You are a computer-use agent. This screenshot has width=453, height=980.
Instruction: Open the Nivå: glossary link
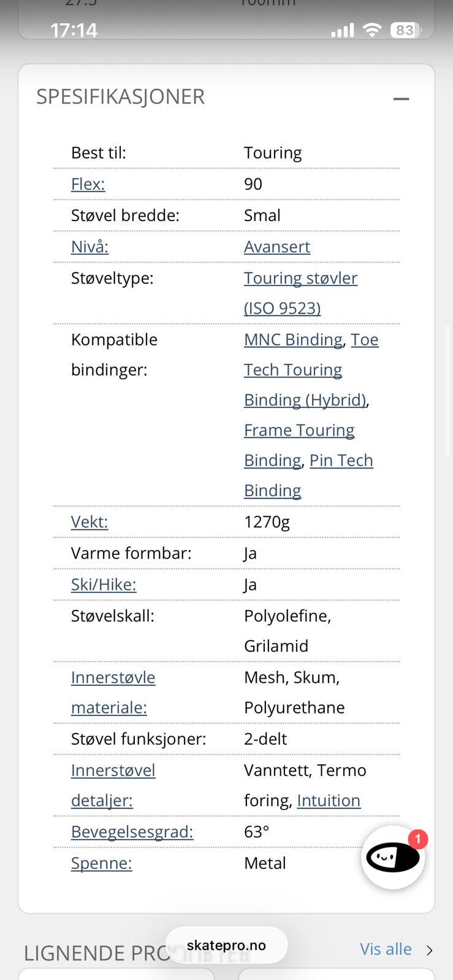(x=89, y=246)
